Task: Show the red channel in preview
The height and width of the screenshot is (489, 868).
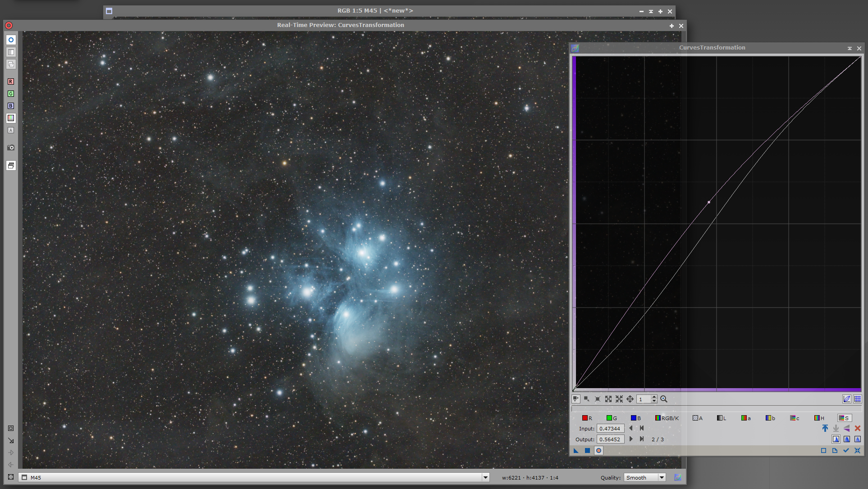Action: 11,81
